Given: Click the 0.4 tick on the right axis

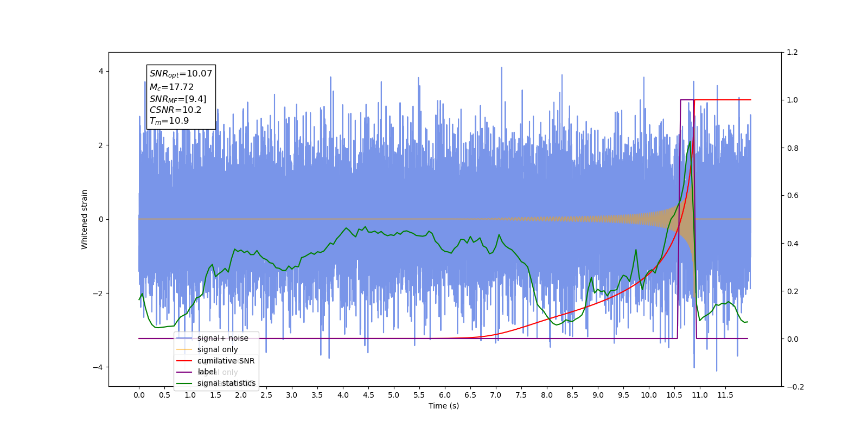Looking at the screenshot, I should 792,244.
